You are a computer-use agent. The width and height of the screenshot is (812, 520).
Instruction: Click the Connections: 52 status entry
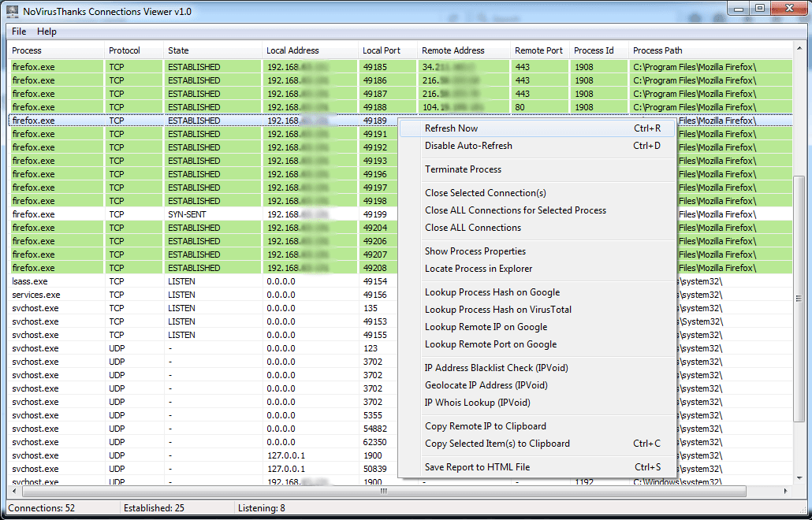pos(42,508)
